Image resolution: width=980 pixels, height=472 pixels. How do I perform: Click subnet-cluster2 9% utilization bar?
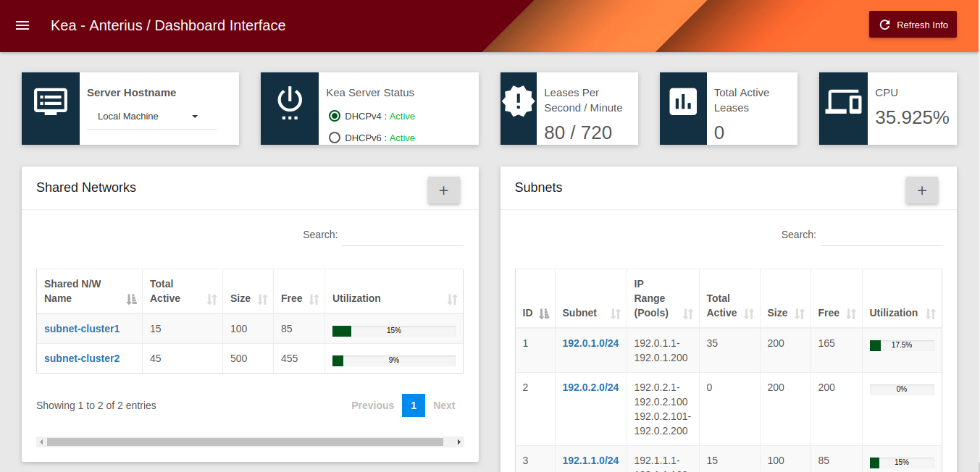[394, 361]
